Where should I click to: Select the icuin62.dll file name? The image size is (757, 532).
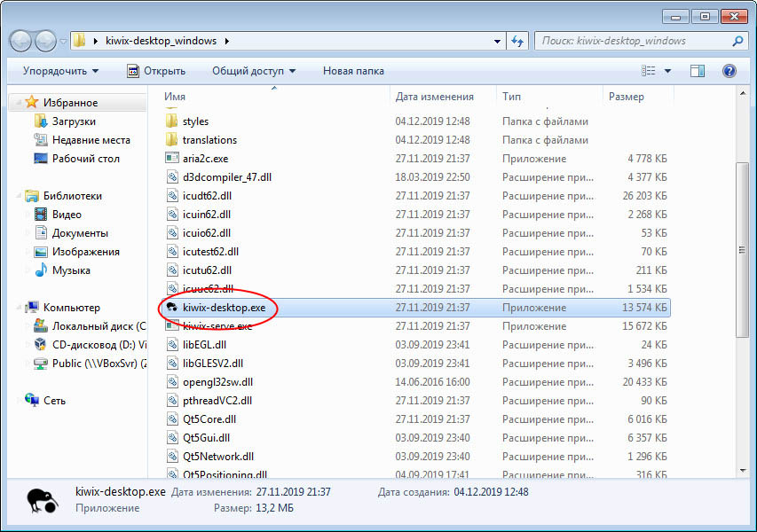click(207, 215)
